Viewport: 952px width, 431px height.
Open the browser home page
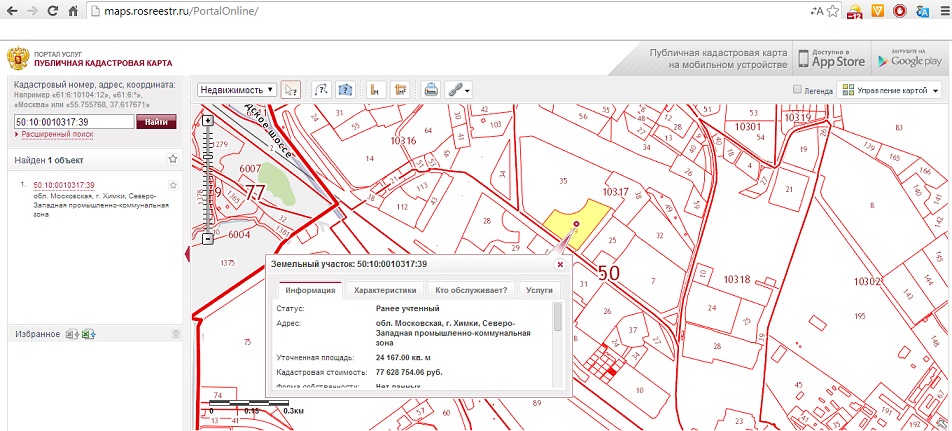tap(73, 11)
